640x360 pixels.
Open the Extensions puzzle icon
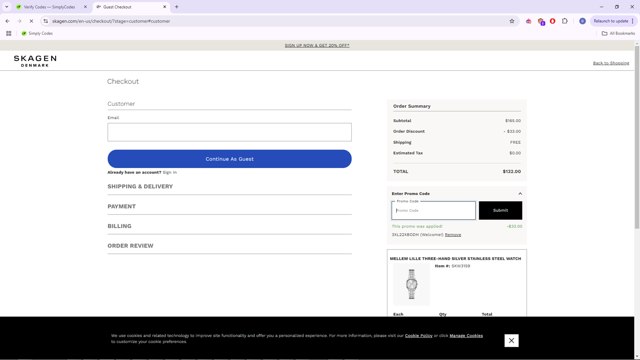[564, 21]
